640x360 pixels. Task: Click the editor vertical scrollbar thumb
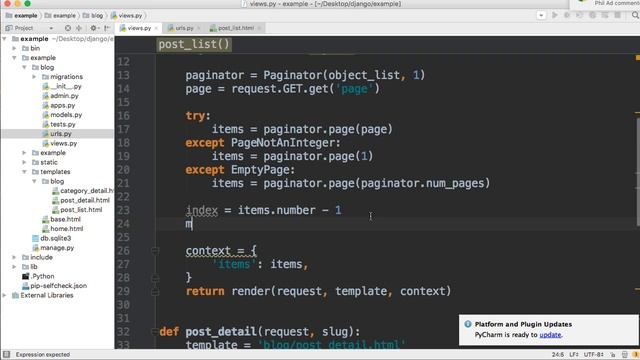coord(638,171)
